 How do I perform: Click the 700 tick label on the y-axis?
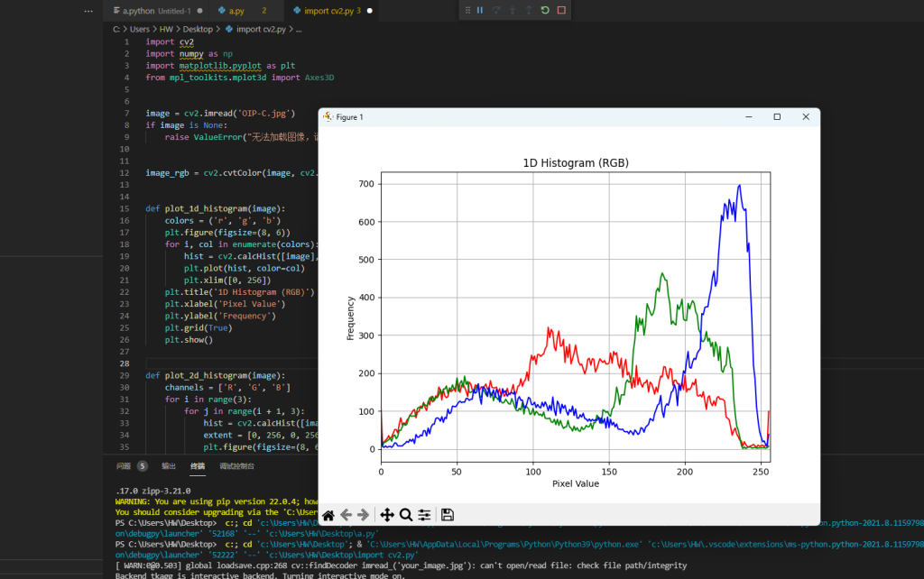pyautogui.click(x=366, y=184)
